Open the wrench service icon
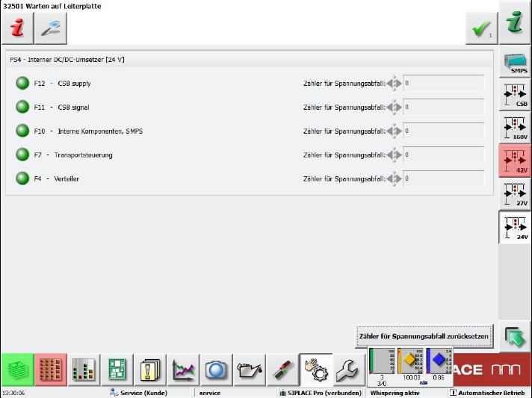The width and height of the screenshot is (532, 398). coord(349,370)
